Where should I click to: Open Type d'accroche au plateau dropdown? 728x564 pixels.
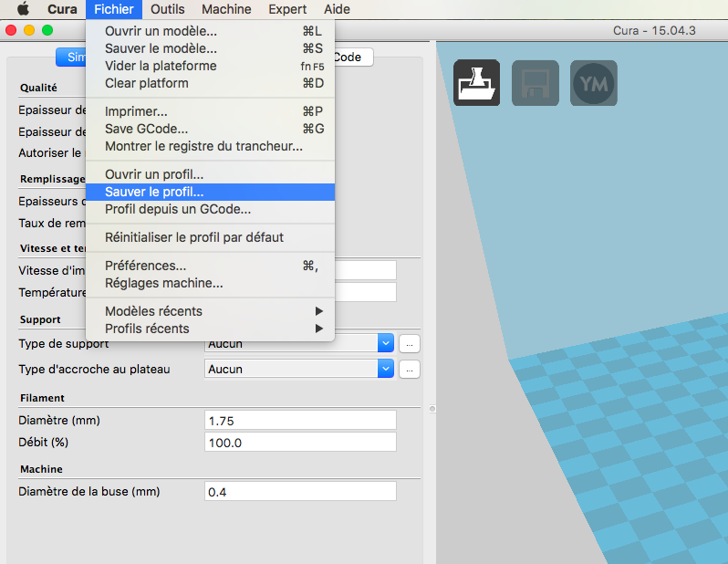[x=299, y=369]
